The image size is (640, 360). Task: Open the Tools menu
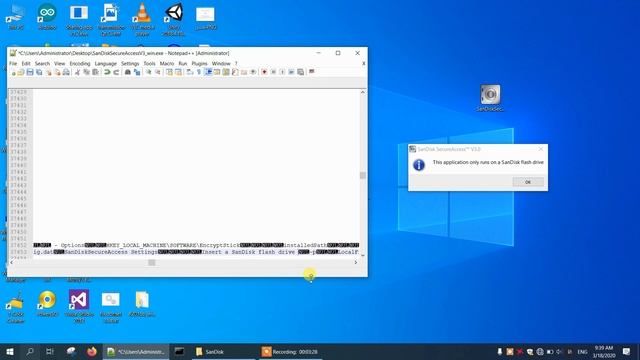149,64
